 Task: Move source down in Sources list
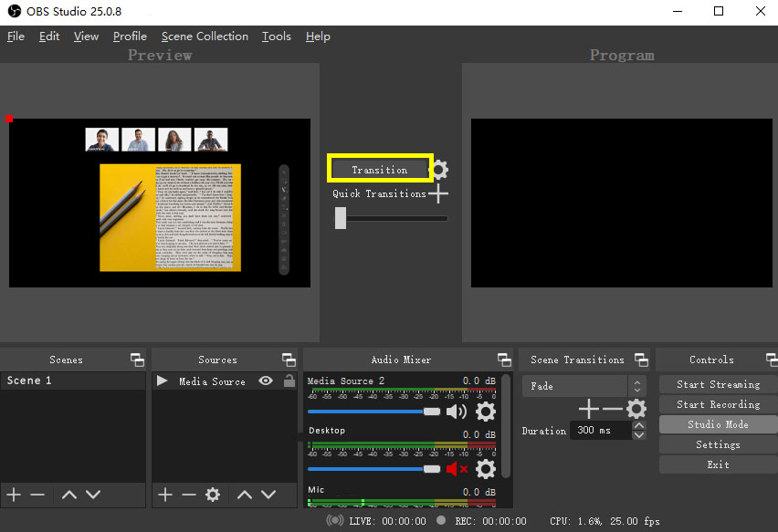(x=268, y=495)
